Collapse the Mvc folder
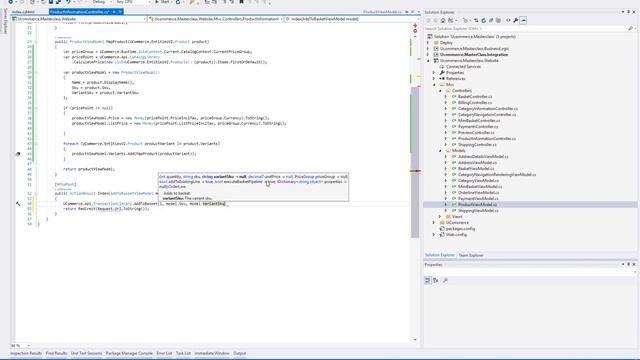 (x=434, y=84)
